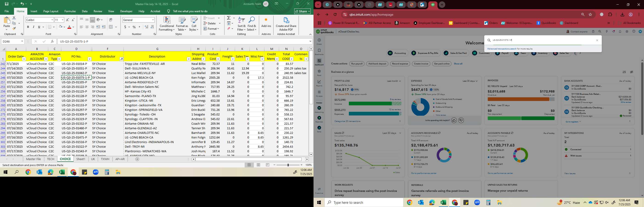This screenshot has height=207, width=644.
Task: Open the Distributor column filter button
Action: (121, 59)
